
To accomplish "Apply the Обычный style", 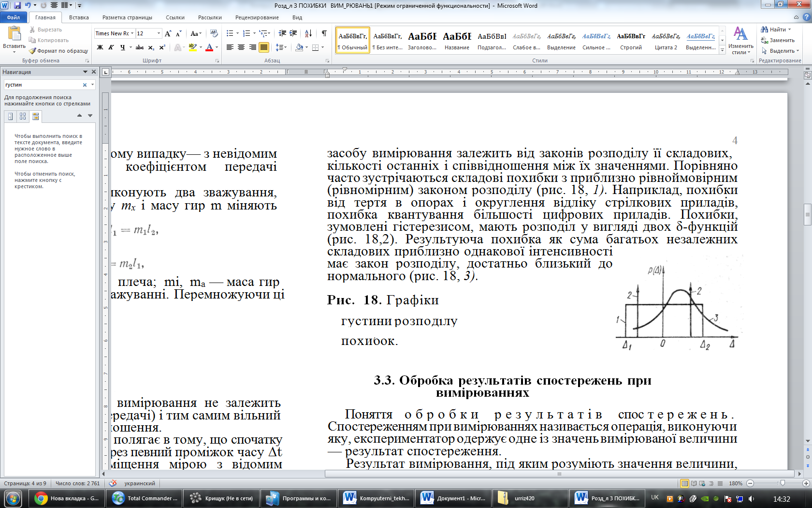I will pos(352,40).
